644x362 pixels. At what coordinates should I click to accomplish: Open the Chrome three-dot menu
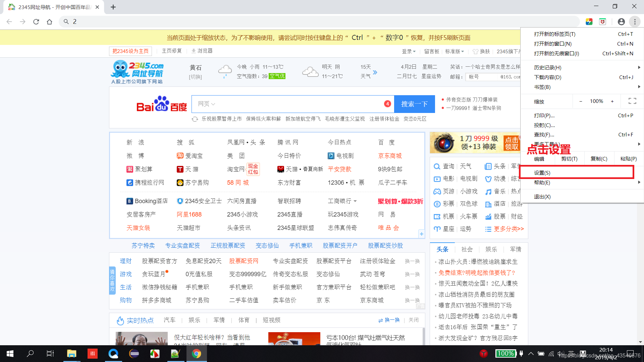coord(635,22)
